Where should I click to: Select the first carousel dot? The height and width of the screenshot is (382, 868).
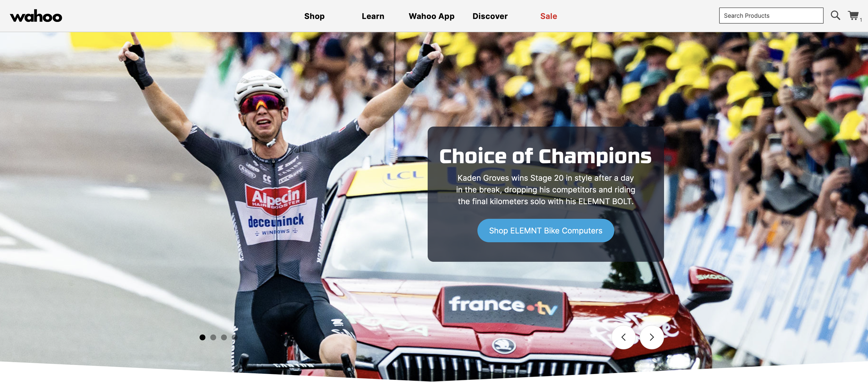(x=202, y=337)
